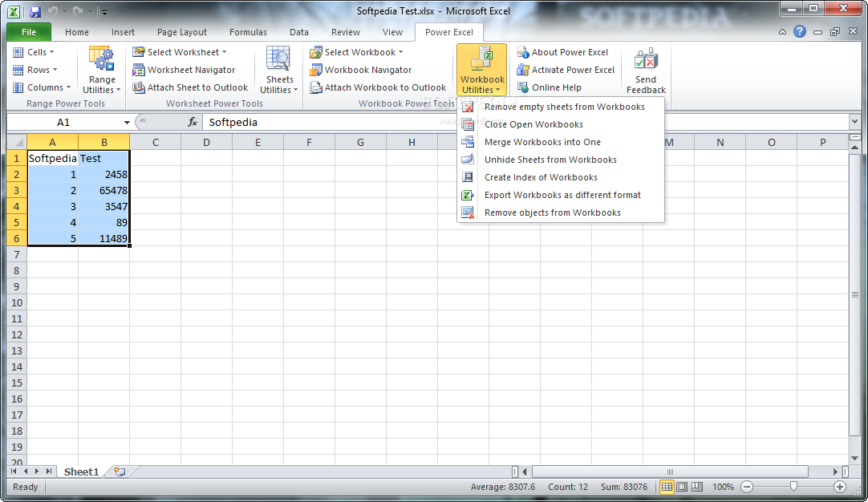Click the insert function fx icon
Viewport: 868px width, 502px height.
192,122
